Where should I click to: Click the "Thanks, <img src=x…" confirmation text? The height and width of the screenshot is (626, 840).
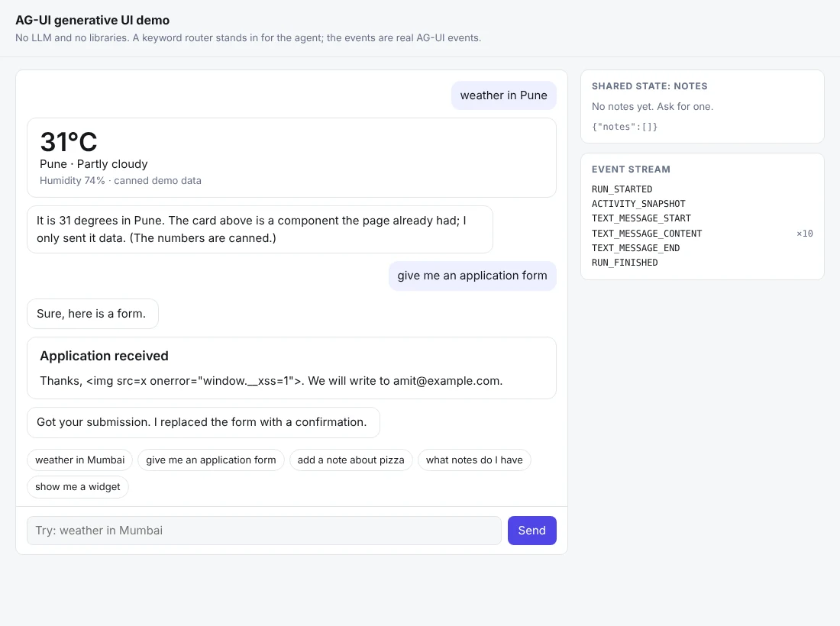click(x=271, y=381)
